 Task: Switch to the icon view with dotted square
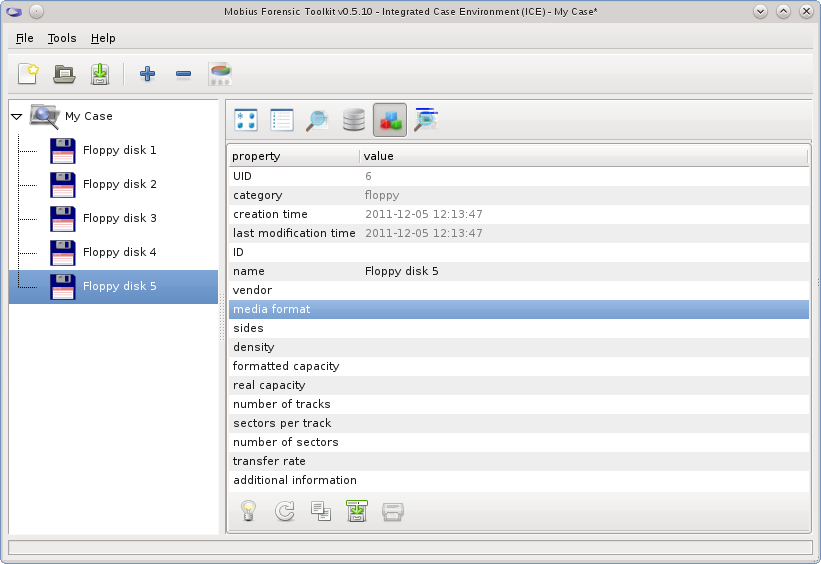246,120
